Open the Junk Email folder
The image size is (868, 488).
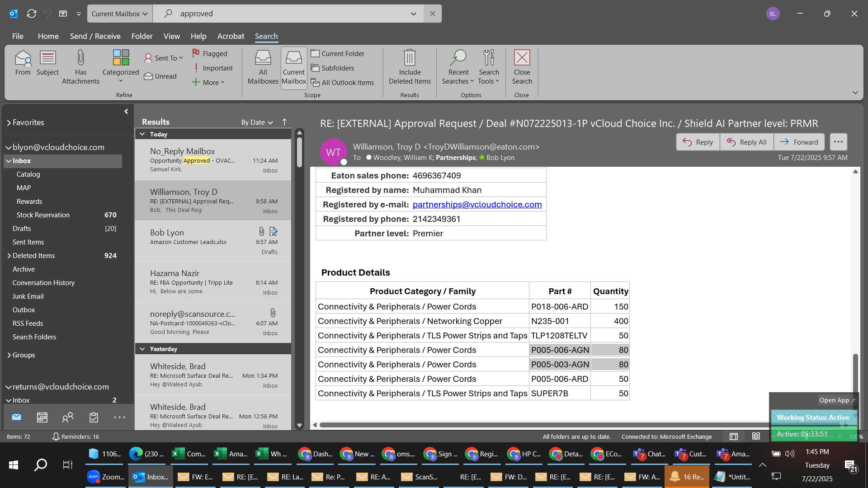[x=63, y=296]
